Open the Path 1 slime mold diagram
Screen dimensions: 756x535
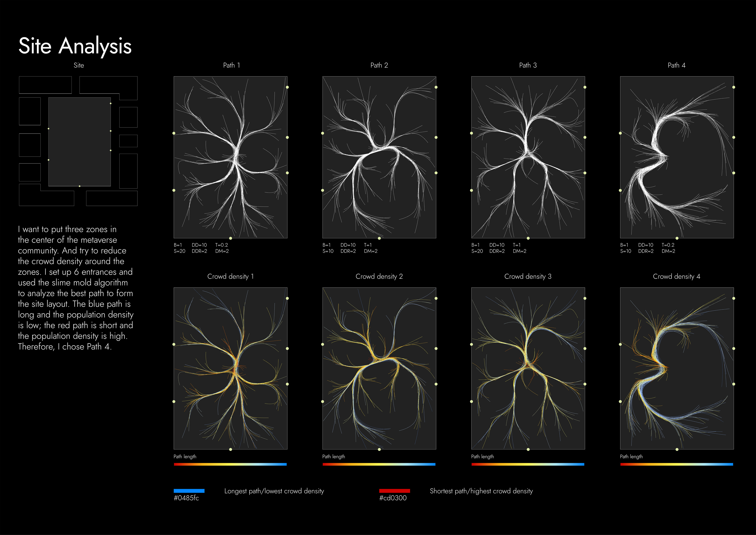[231, 157]
